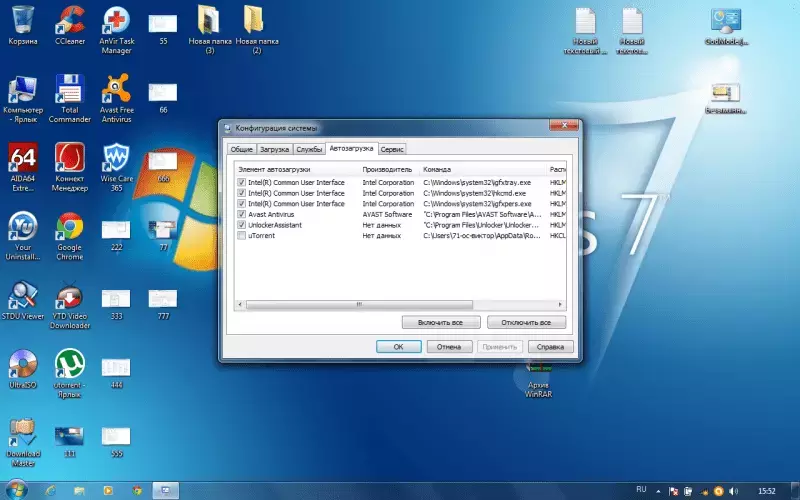The width and height of the screenshot is (800, 500).
Task: Select the utorrent - Ярлык icon
Action: (x=70, y=373)
